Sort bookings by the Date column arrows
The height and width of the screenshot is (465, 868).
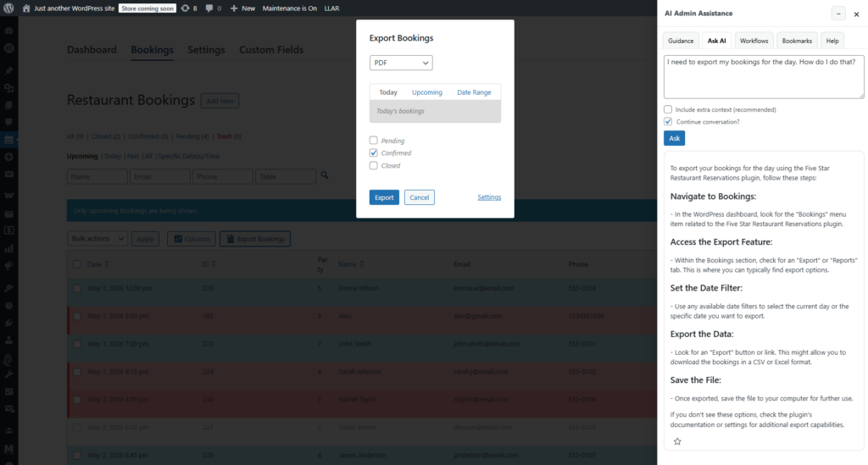coord(107,264)
